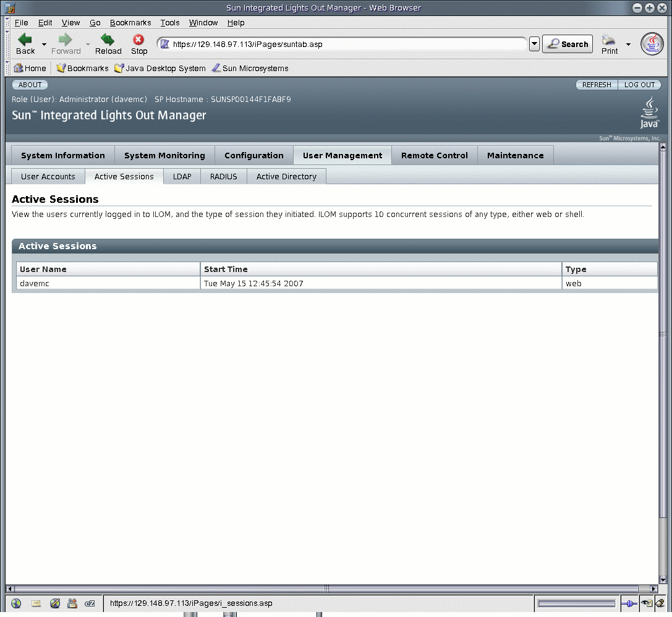The height and width of the screenshot is (617, 672).
Task: Click the REFRESH button
Action: coord(597,85)
